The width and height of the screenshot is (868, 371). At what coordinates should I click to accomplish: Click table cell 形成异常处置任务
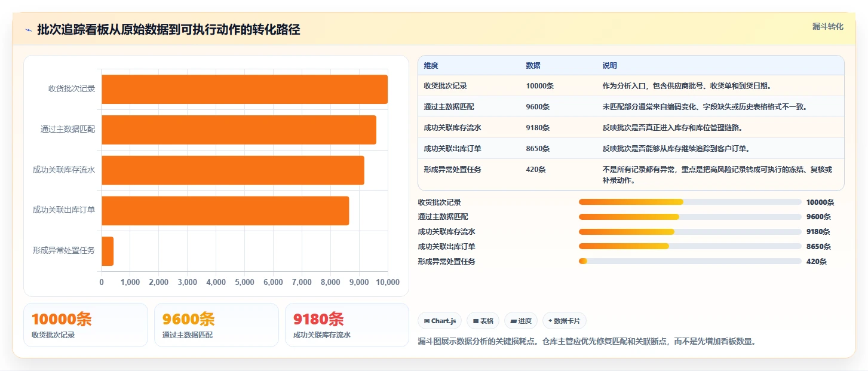(452, 170)
